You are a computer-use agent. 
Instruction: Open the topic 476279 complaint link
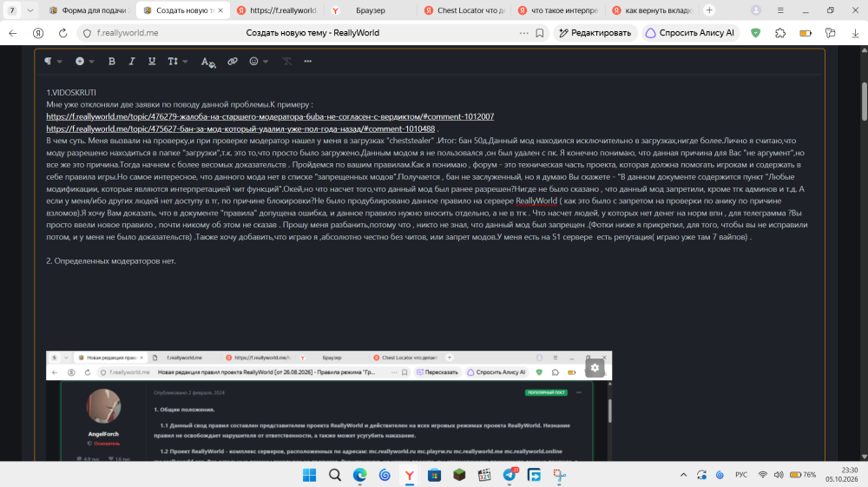pyautogui.click(x=270, y=117)
